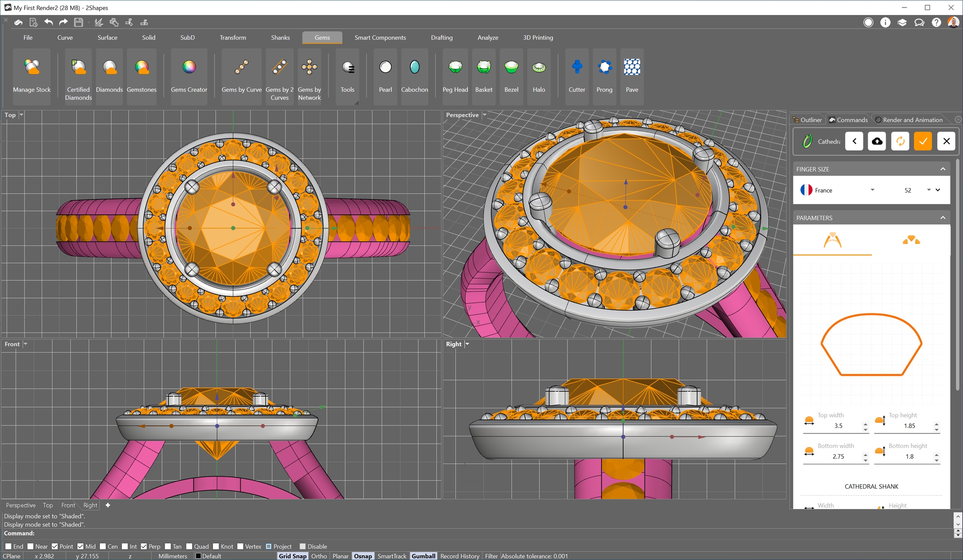Image resolution: width=963 pixels, height=560 pixels.
Task: Confirm command with orange checkmark button
Action: pyautogui.click(x=922, y=141)
